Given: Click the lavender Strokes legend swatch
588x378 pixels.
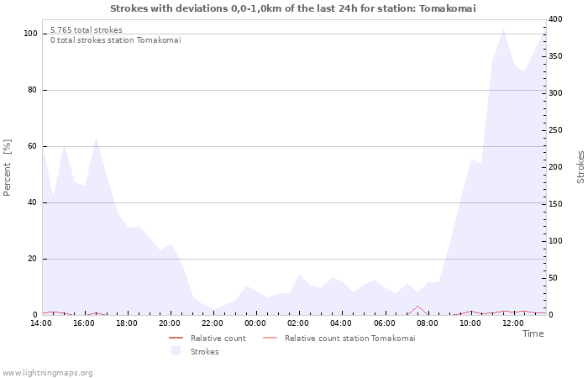Looking at the screenshot, I should [176, 351].
